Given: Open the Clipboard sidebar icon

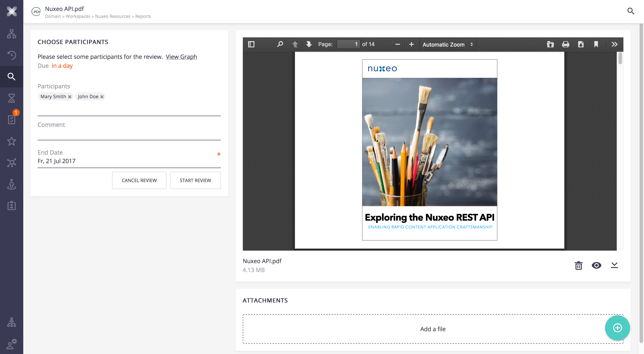Looking at the screenshot, I should (x=11, y=205).
